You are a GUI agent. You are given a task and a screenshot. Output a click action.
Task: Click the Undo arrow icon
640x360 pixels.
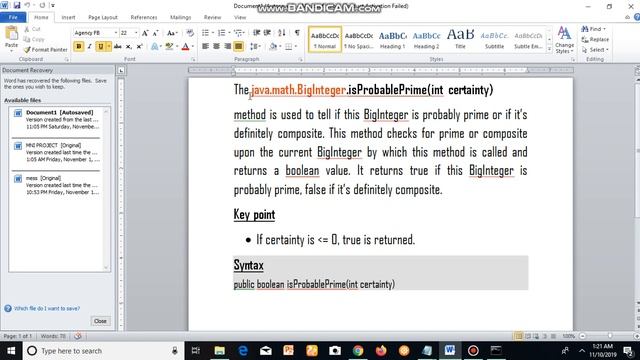coord(28,5)
